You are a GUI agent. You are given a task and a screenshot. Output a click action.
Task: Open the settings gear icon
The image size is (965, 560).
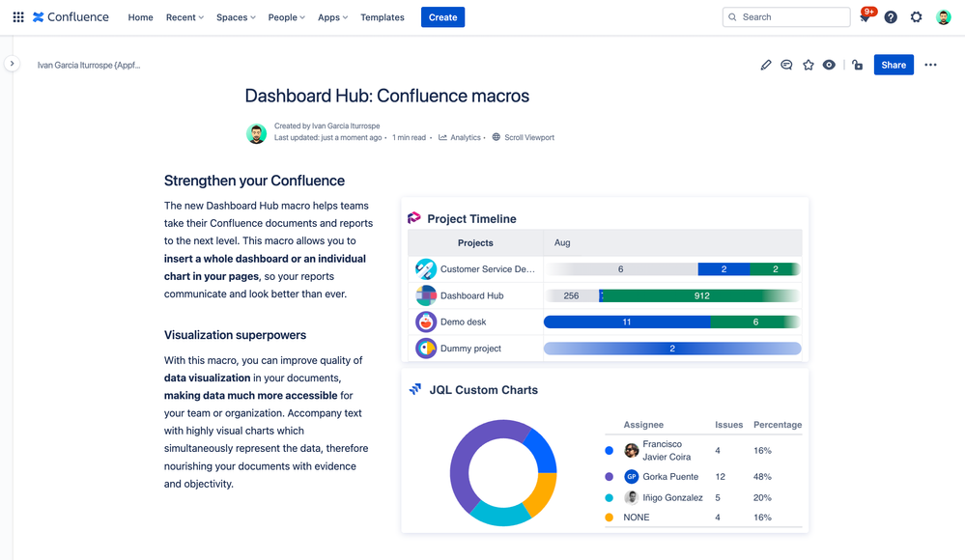[x=917, y=17]
